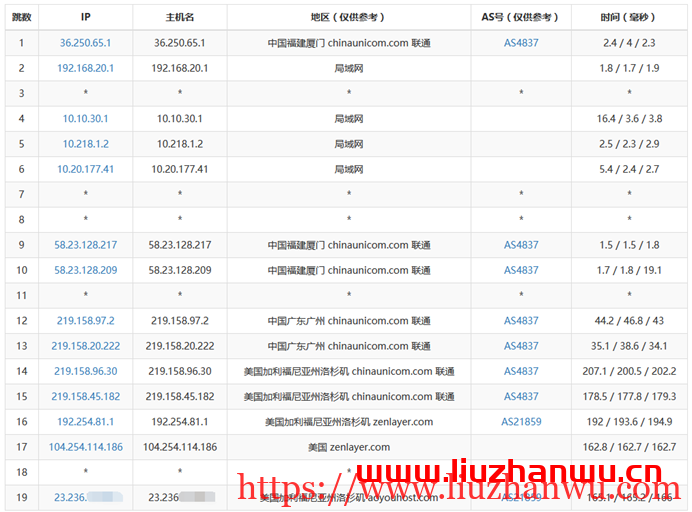
Task: Select time value 44.2 / 46.8 / 43
Action: coord(629,320)
